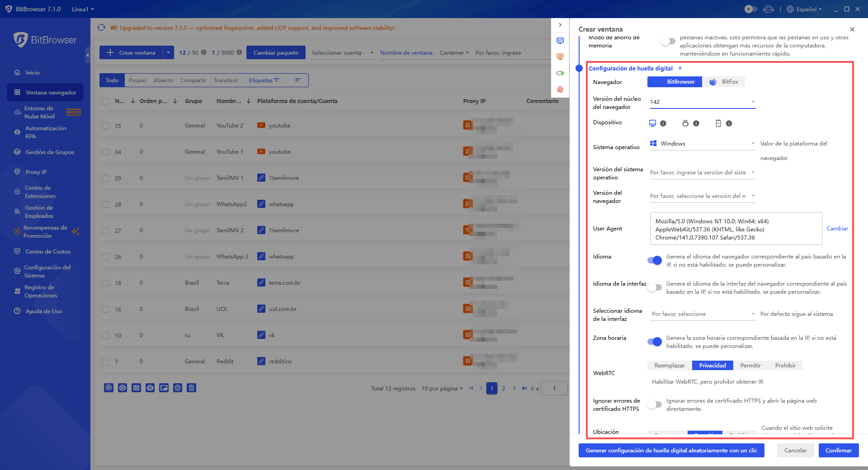Click the info icon next to the Android device
This screenshot has height=470, width=868.
(696, 123)
